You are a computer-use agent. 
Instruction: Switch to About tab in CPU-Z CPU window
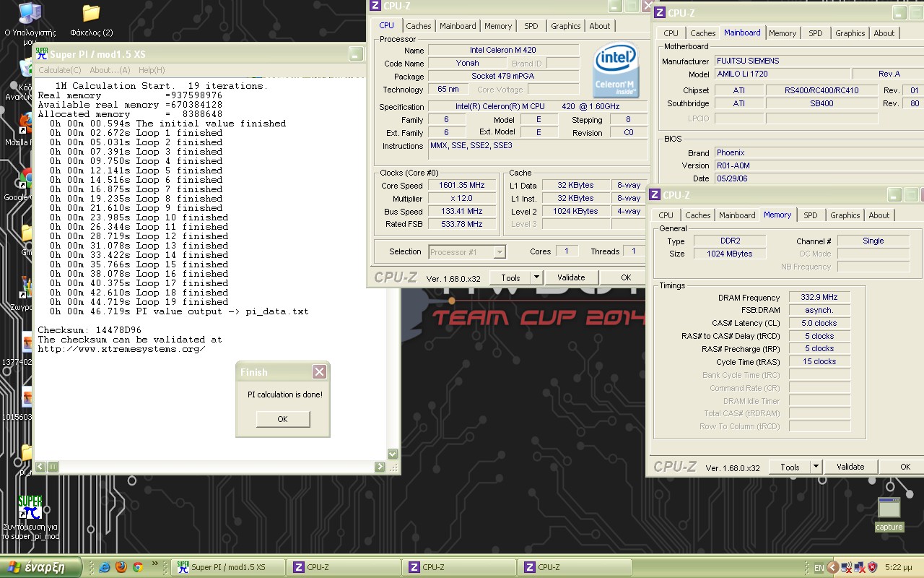[600, 26]
